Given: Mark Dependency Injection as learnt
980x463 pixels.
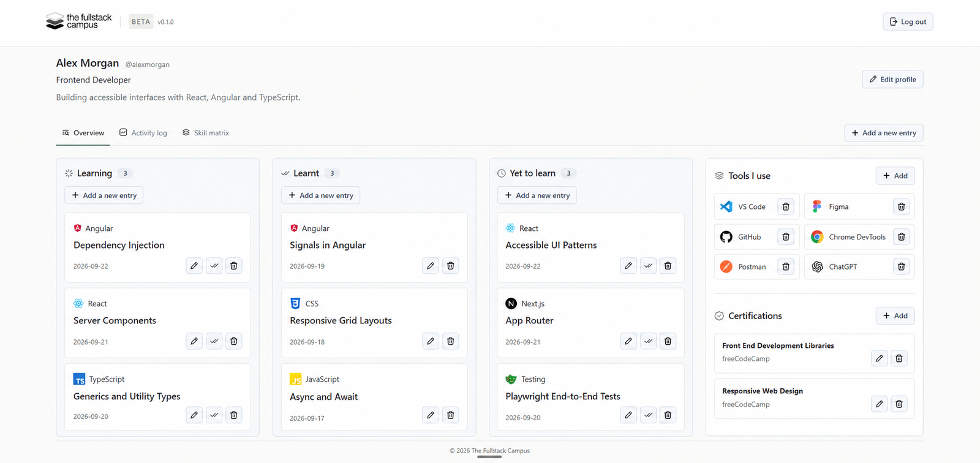Looking at the screenshot, I should (214, 266).
